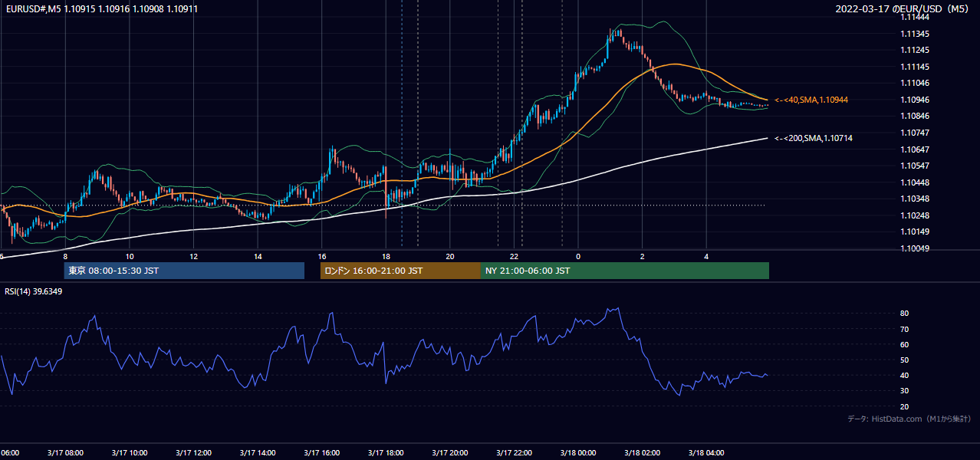Click RSI axis level 40
This screenshot has height=460, width=980.
tap(905, 375)
